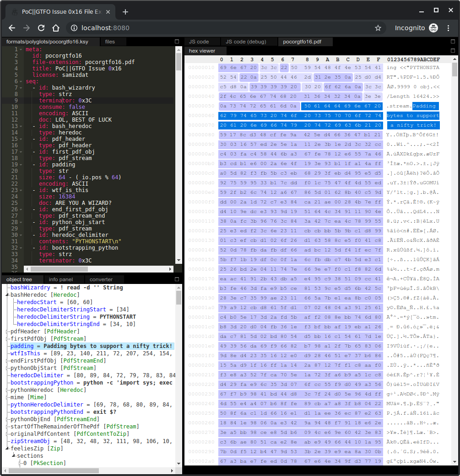Click the 'terminator: 0x3C' line 9

65,101
